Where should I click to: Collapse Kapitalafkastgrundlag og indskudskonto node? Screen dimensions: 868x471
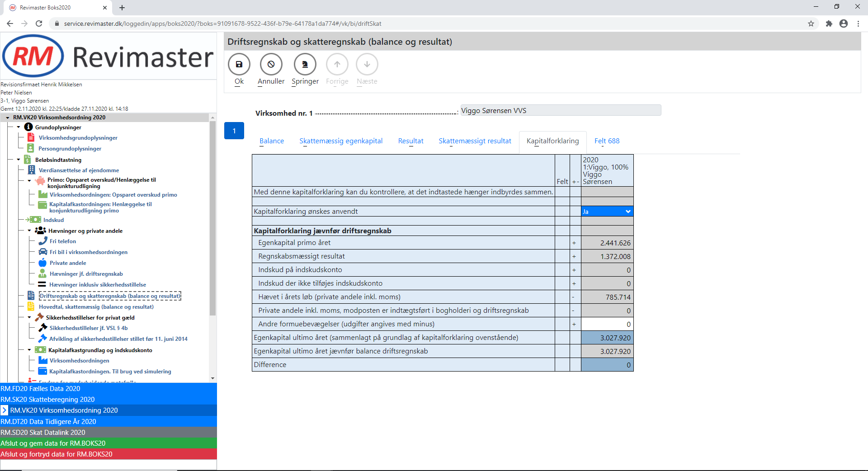click(x=29, y=350)
